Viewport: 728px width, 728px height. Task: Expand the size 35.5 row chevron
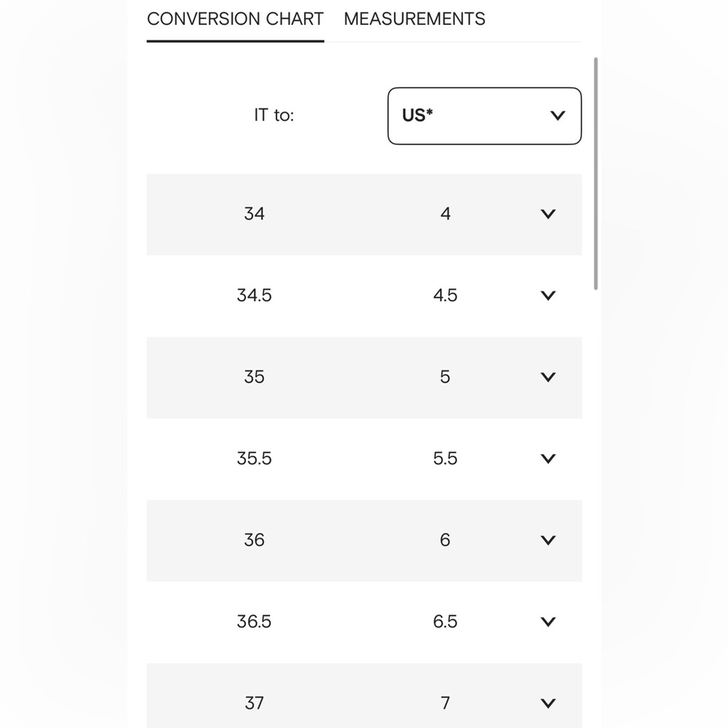click(x=548, y=459)
